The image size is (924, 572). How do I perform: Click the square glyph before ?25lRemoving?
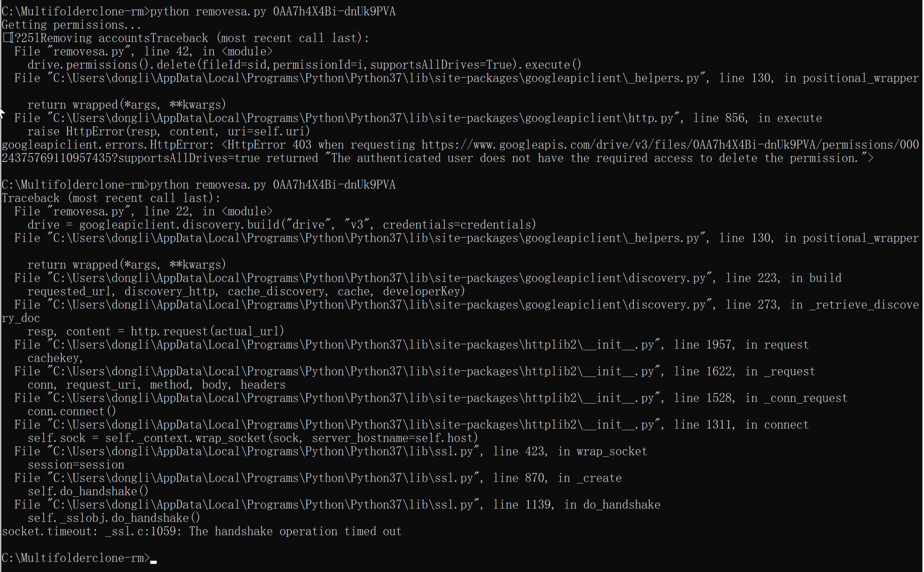tap(7, 38)
